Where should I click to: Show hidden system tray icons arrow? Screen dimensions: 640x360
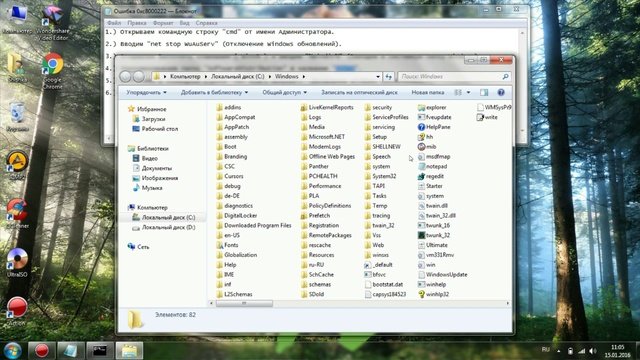pyautogui.click(x=559, y=351)
